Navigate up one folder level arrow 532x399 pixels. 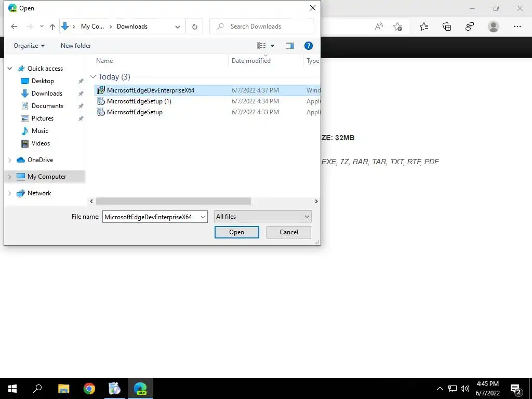tap(52, 26)
